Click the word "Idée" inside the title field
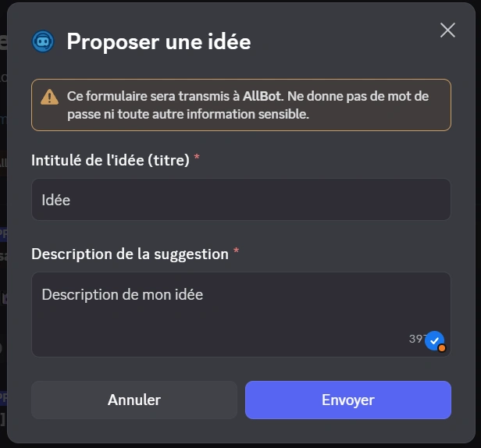 tap(55, 200)
